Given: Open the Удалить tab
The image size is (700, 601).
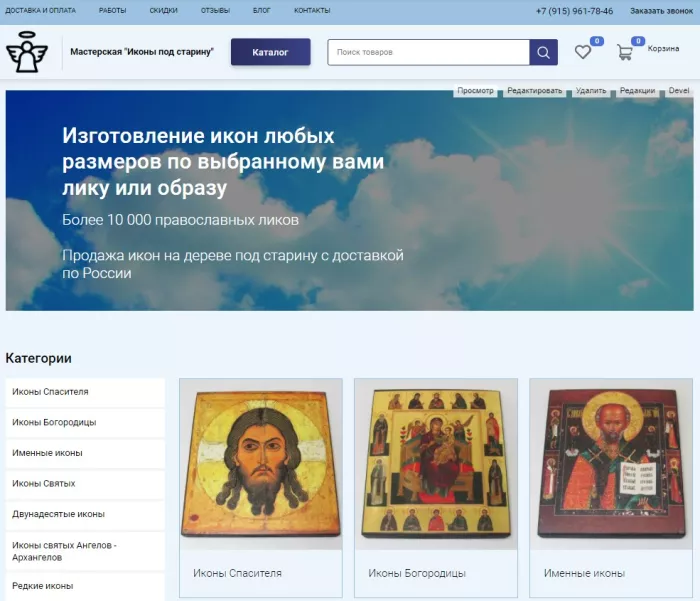Looking at the screenshot, I should (591, 91).
